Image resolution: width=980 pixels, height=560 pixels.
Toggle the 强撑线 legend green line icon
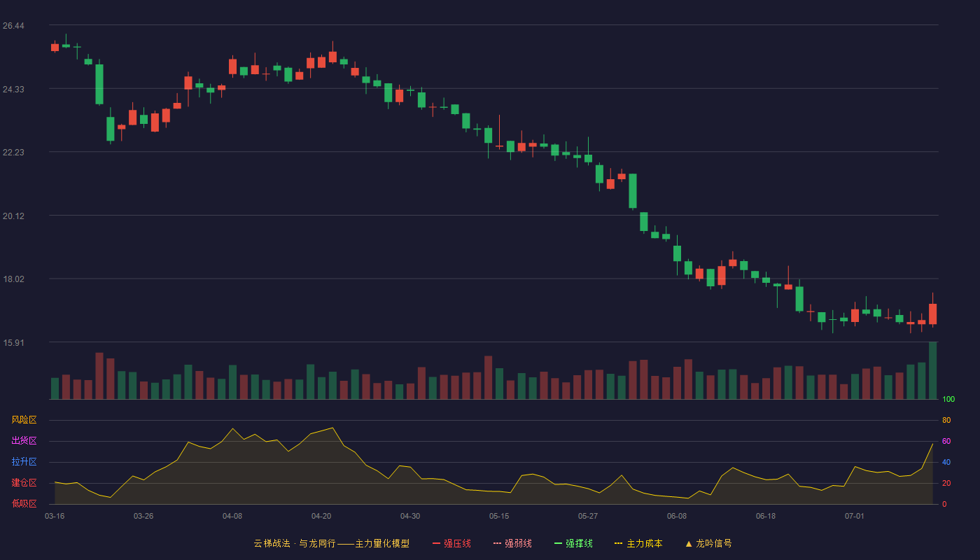tap(559, 544)
